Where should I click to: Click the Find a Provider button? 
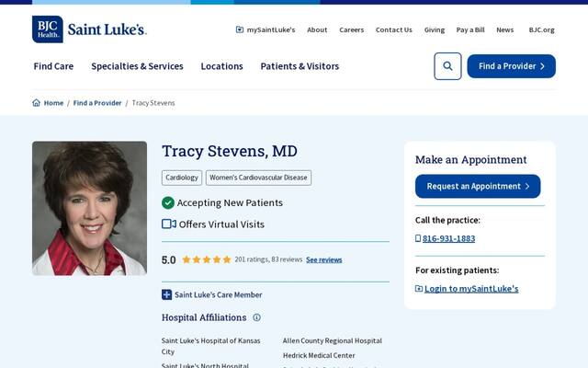click(x=511, y=66)
